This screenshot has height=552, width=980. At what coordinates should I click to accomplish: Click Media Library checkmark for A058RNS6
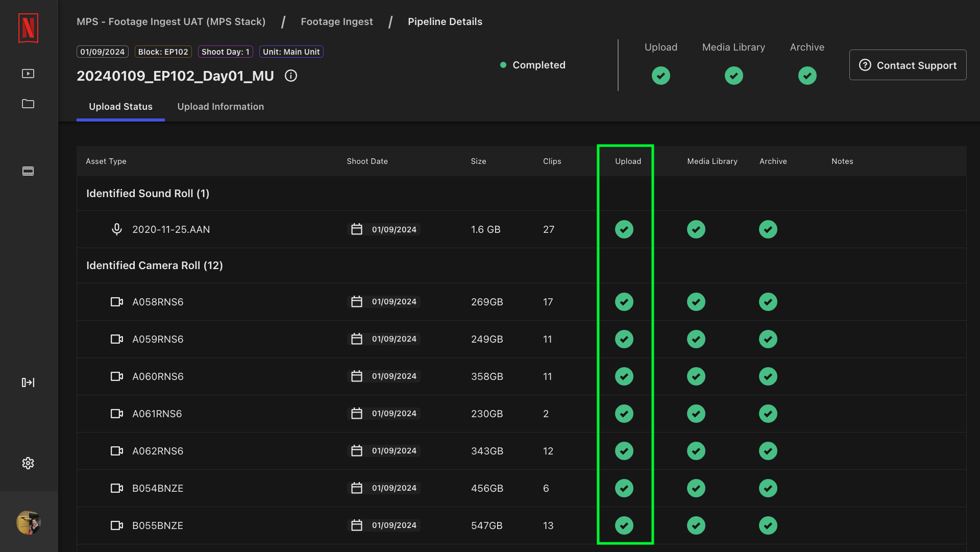point(696,302)
